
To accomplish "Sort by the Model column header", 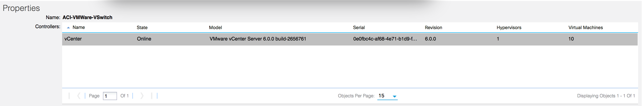I will coord(215,28).
